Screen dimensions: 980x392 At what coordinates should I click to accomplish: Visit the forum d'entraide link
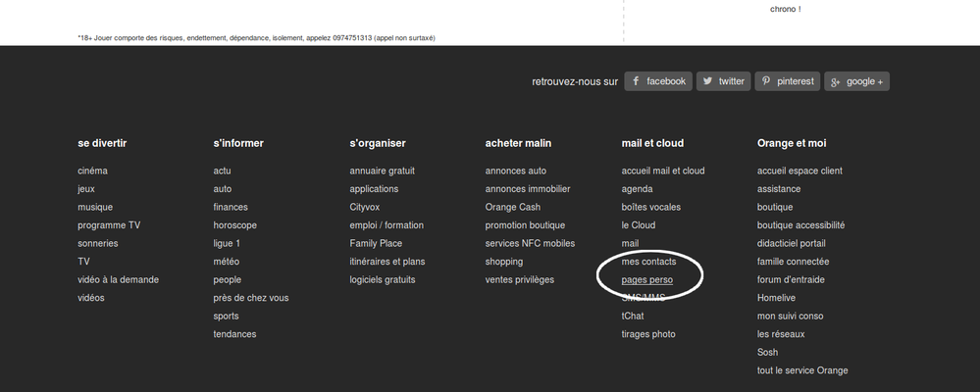pos(791,279)
